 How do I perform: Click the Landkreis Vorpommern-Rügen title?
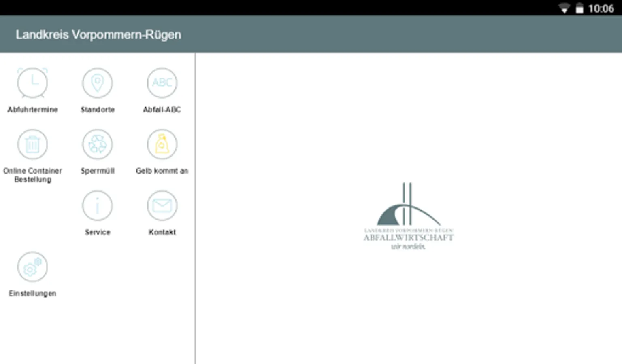click(x=98, y=35)
